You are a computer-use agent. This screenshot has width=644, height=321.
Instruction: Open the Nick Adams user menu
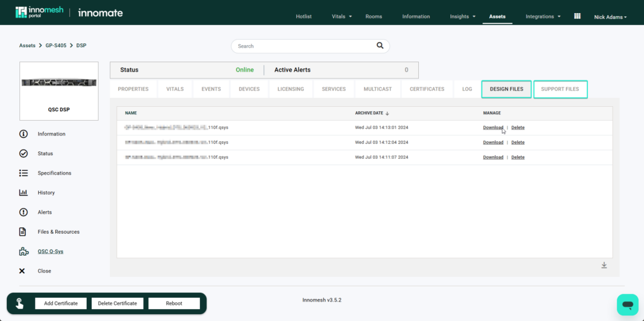(x=610, y=17)
